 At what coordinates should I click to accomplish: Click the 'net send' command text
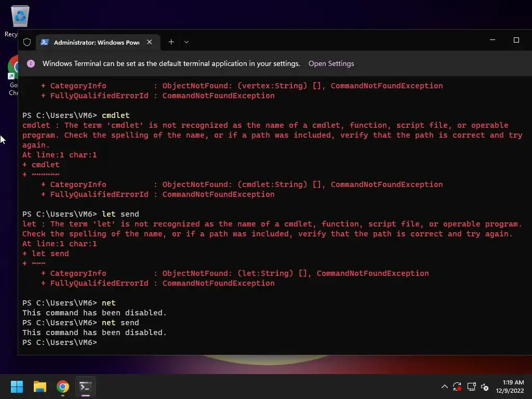[121, 323]
